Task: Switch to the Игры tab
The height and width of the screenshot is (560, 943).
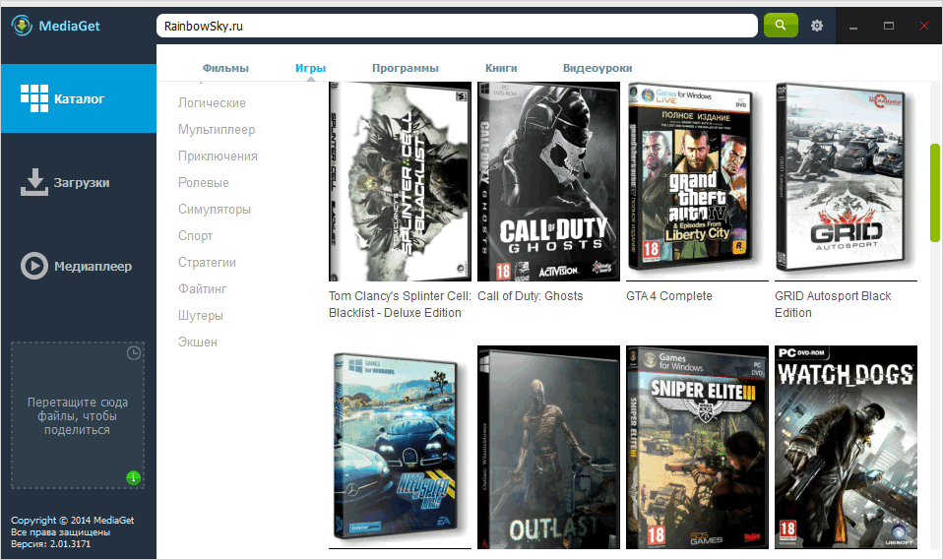Action: (310, 68)
